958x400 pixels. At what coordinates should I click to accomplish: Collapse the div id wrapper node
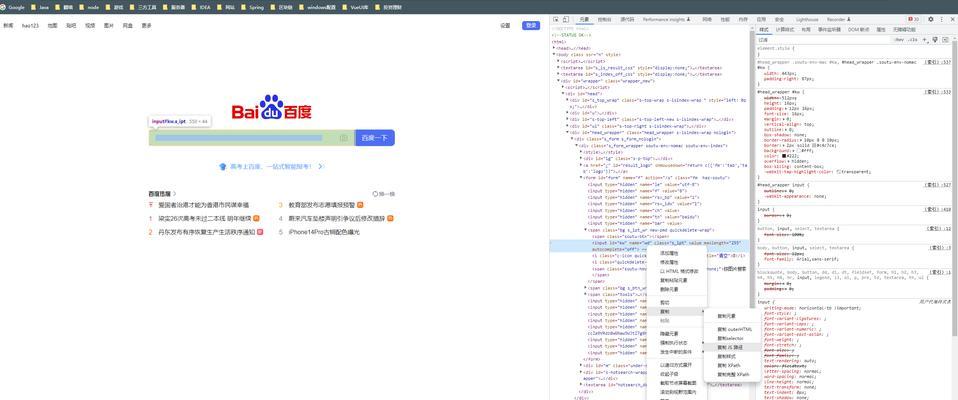pos(558,81)
